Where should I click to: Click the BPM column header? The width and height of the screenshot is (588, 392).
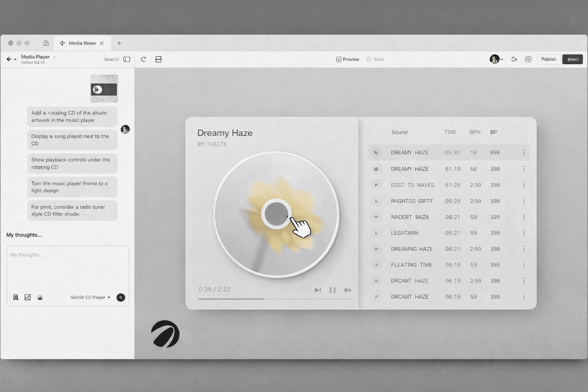point(475,132)
